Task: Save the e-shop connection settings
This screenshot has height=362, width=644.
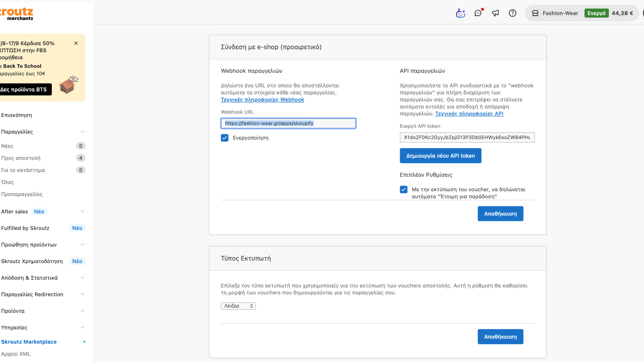Action: [x=500, y=214]
